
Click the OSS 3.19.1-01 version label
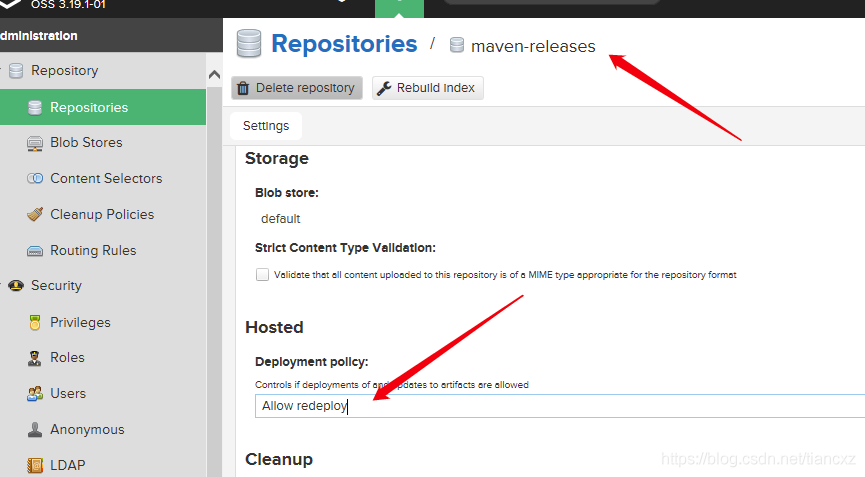[68, 5]
